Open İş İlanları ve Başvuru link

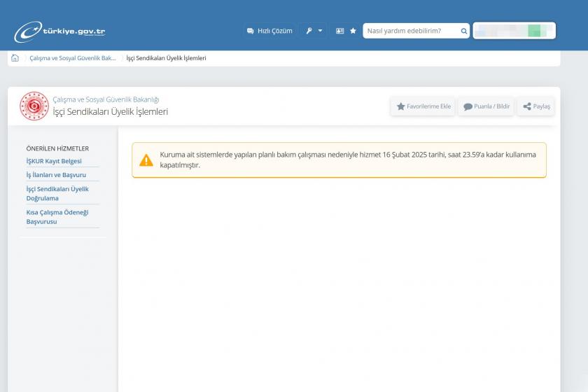pyautogui.click(x=56, y=175)
